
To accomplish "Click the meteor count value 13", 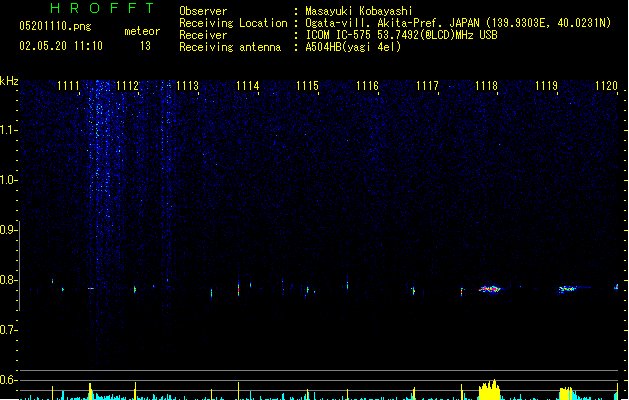I will point(145,46).
